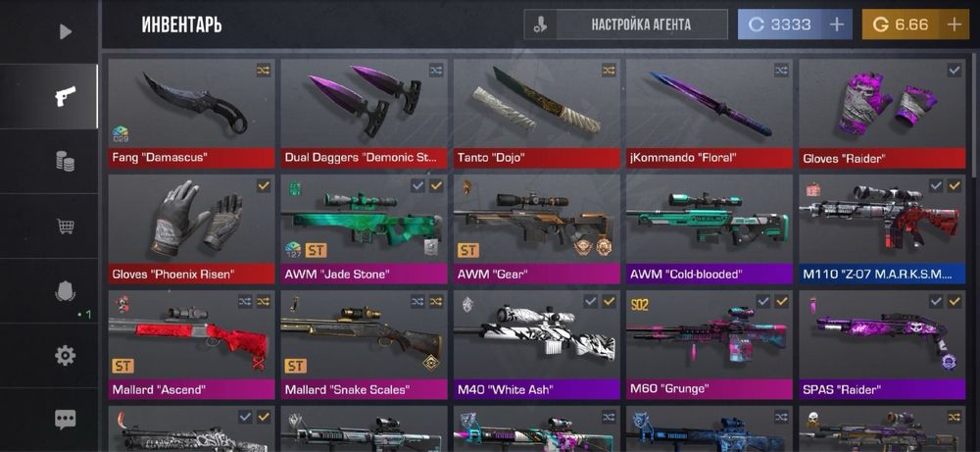Image resolution: width=980 pixels, height=452 pixels.
Task: Add silver currency with plus next to 3333
Action: [x=836, y=25]
